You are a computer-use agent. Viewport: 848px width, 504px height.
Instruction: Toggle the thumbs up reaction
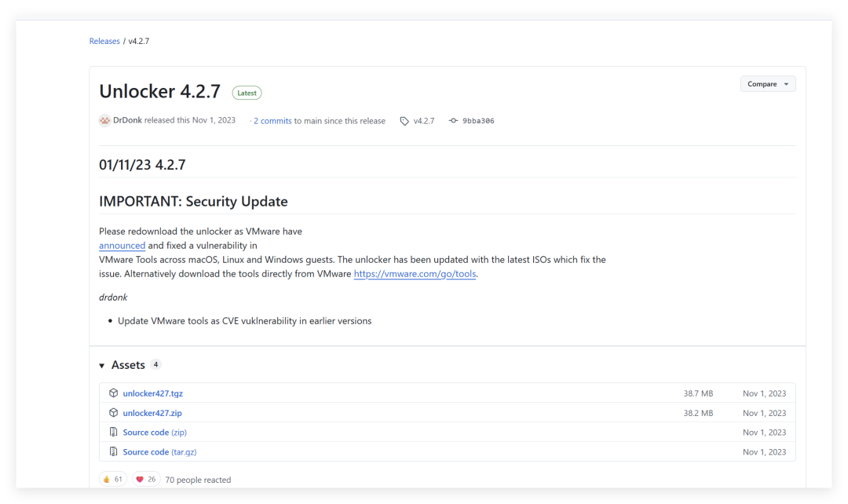tap(113, 479)
